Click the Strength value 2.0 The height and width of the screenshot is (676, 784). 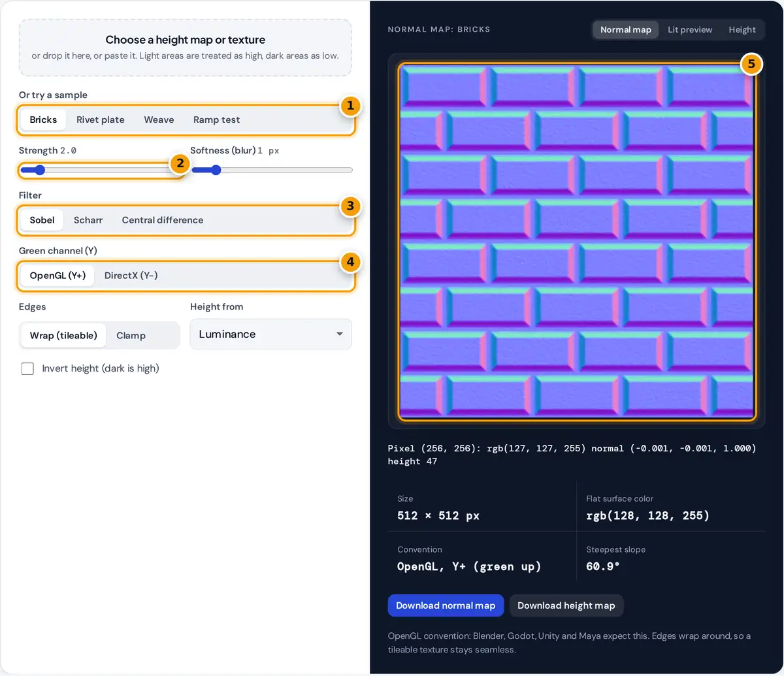68,151
